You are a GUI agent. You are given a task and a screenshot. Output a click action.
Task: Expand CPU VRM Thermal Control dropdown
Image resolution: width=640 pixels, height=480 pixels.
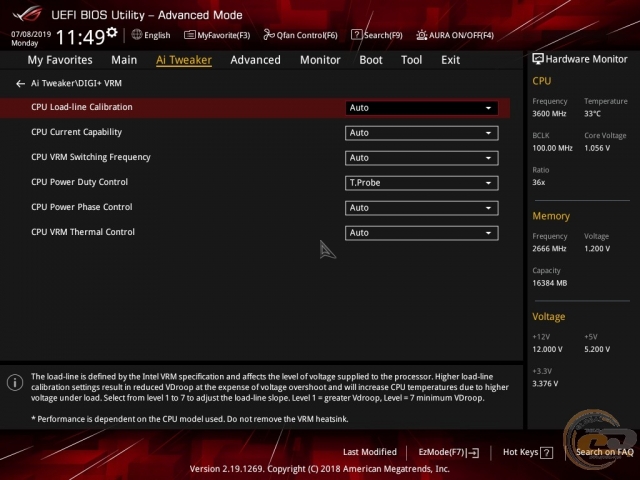422,233
